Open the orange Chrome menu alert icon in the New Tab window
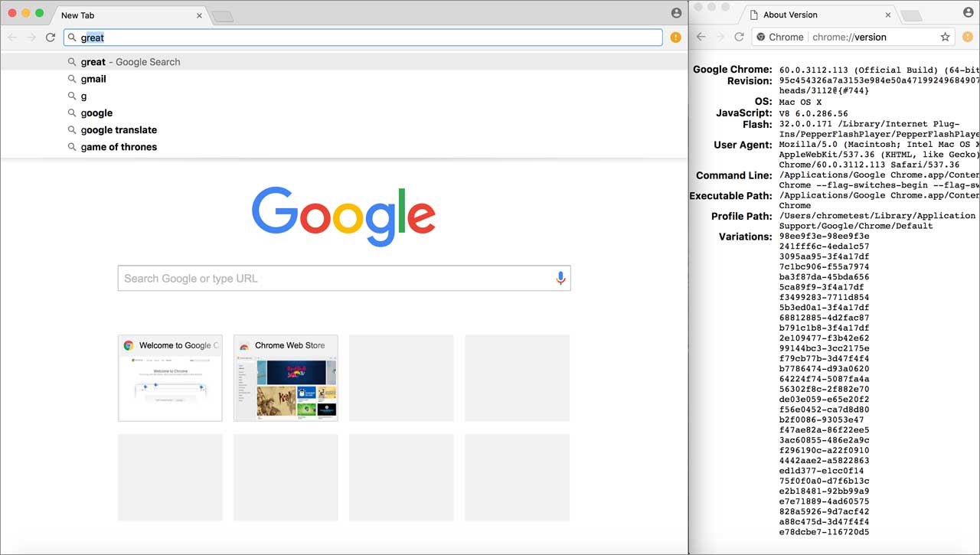Image resolution: width=980 pixels, height=555 pixels. (675, 38)
